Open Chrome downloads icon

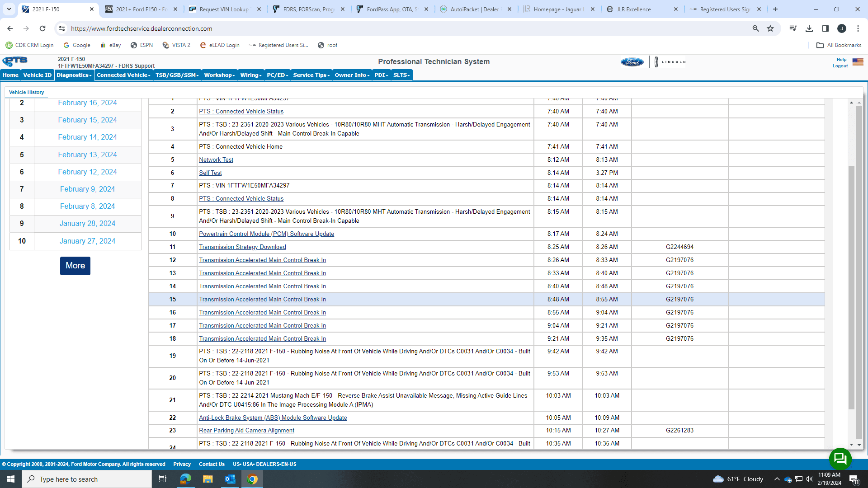tap(809, 28)
